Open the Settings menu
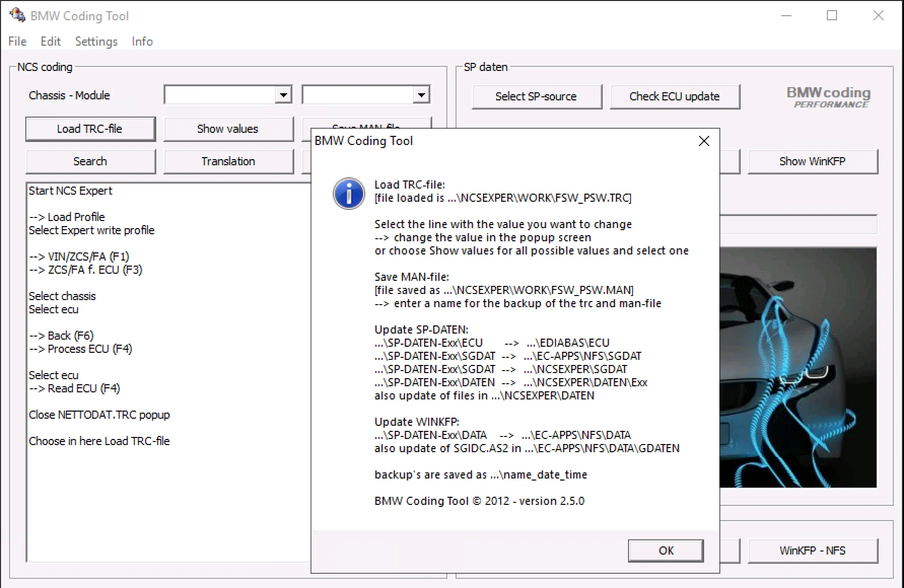 [96, 42]
